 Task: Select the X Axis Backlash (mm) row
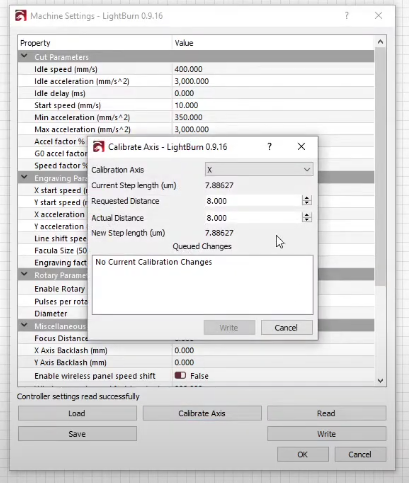[196, 350]
